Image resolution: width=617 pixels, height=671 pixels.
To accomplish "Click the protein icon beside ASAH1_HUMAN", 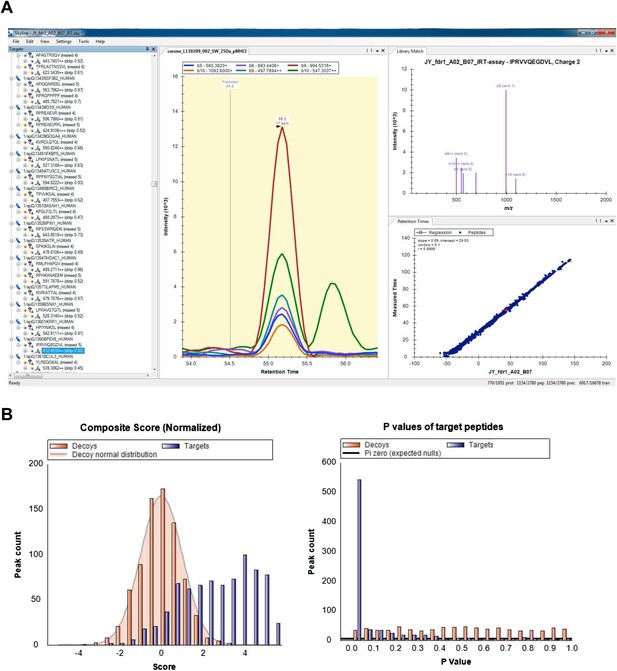I will pyautogui.click(x=18, y=205).
